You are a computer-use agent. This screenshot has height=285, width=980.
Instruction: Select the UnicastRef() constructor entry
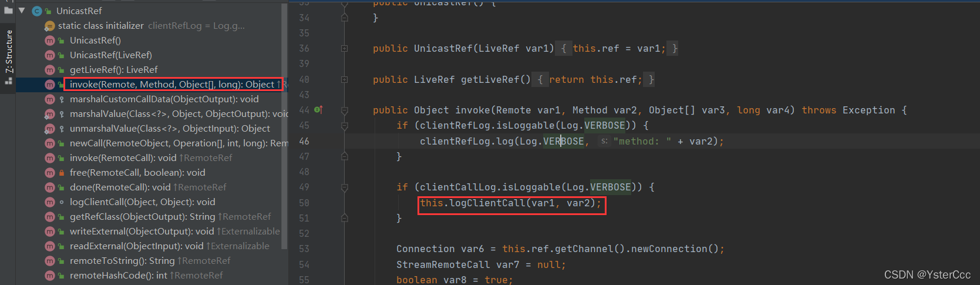point(95,41)
